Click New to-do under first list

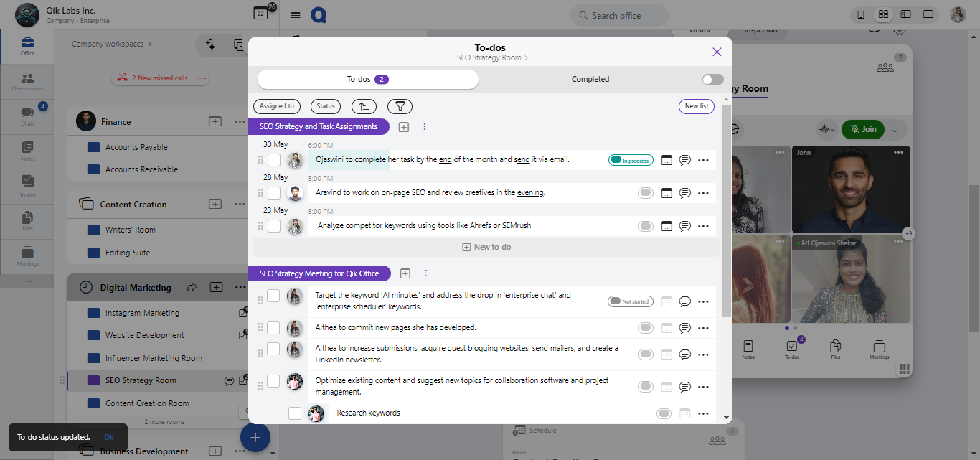point(486,247)
